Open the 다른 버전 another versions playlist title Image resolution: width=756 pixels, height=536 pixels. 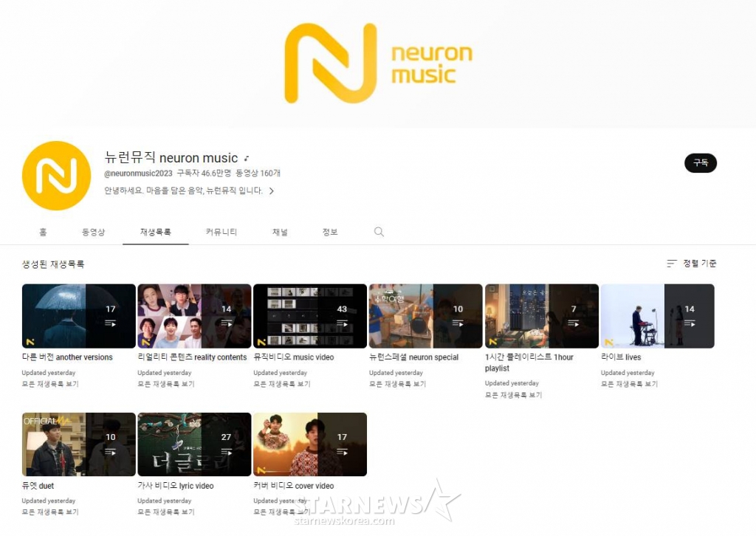tap(67, 357)
